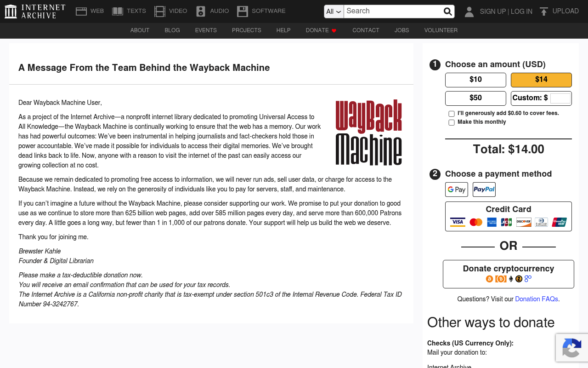Click the Visa card icon
Screen dimensions: 588x368
458,222
